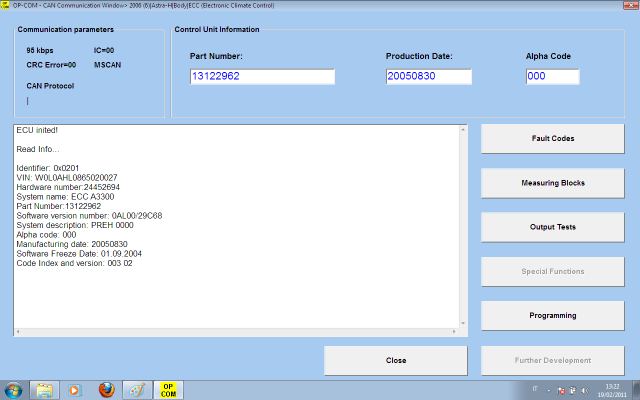Click the VIN: W0L0AHL0865020027 line
Image resolution: width=640 pixels, height=400 pixels.
pyautogui.click(x=67, y=178)
